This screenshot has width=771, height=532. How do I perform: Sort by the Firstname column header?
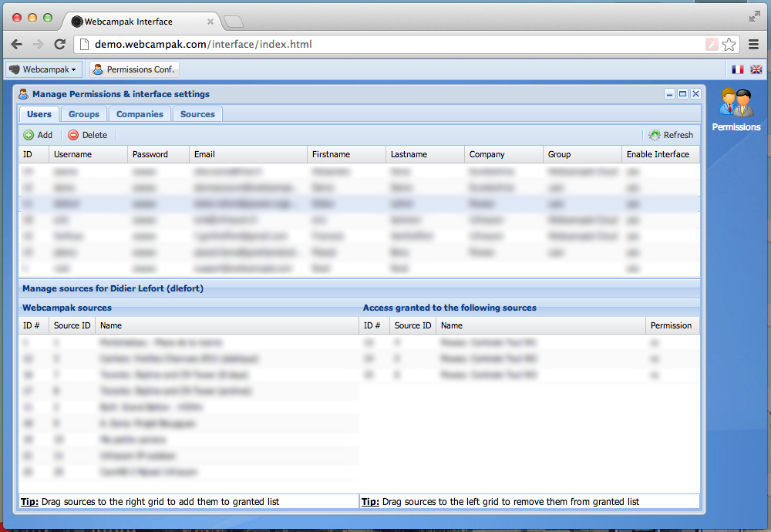pos(347,154)
